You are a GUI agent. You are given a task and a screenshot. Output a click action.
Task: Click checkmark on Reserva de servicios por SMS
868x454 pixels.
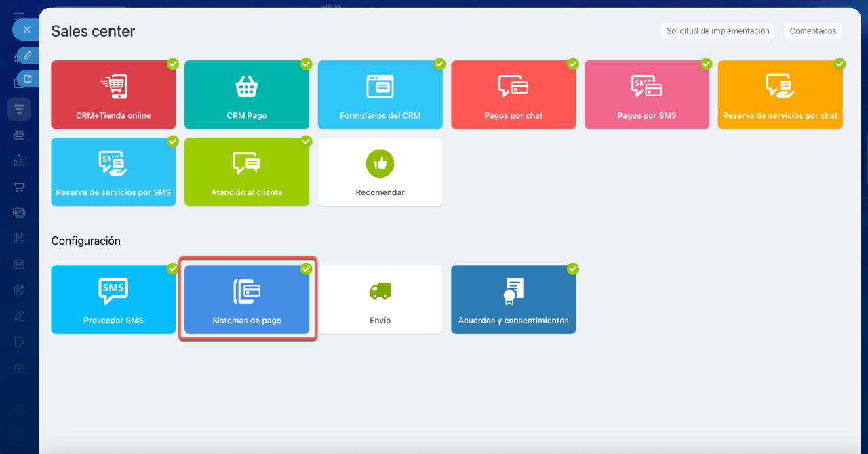tap(173, 141)
